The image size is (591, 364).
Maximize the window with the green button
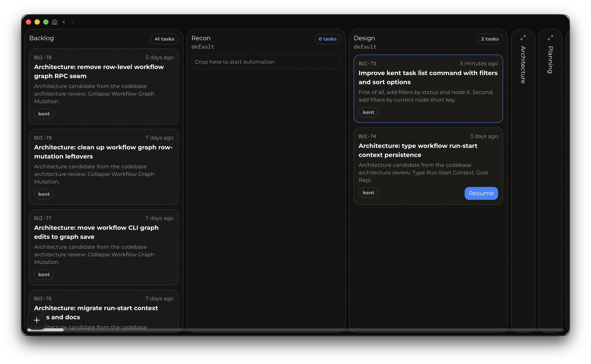46,22
